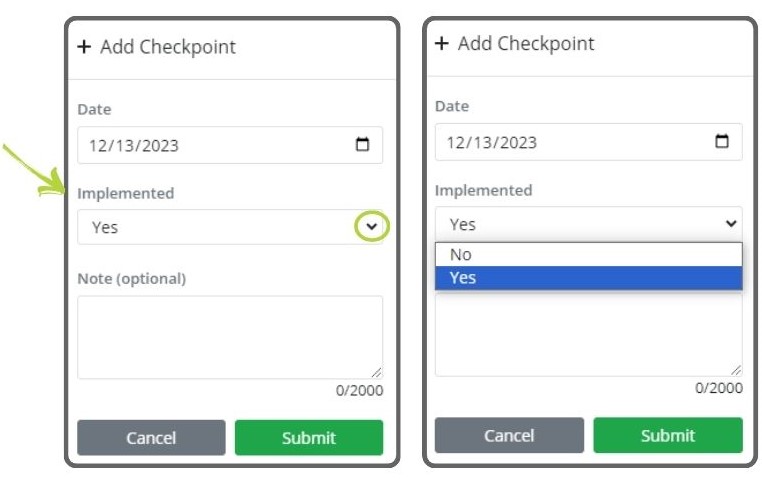
Task: Click the resize handle of the right Note box
Action: [736, 370]
